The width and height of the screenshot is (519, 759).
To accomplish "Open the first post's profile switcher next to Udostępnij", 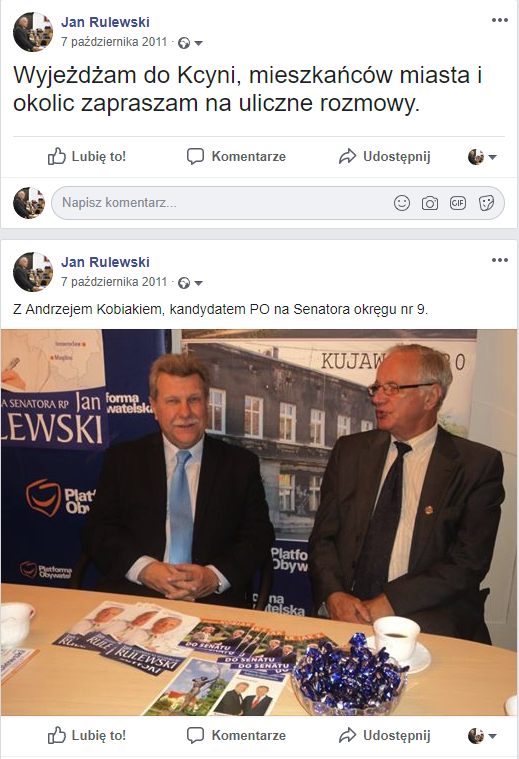I will coord(482,157).
